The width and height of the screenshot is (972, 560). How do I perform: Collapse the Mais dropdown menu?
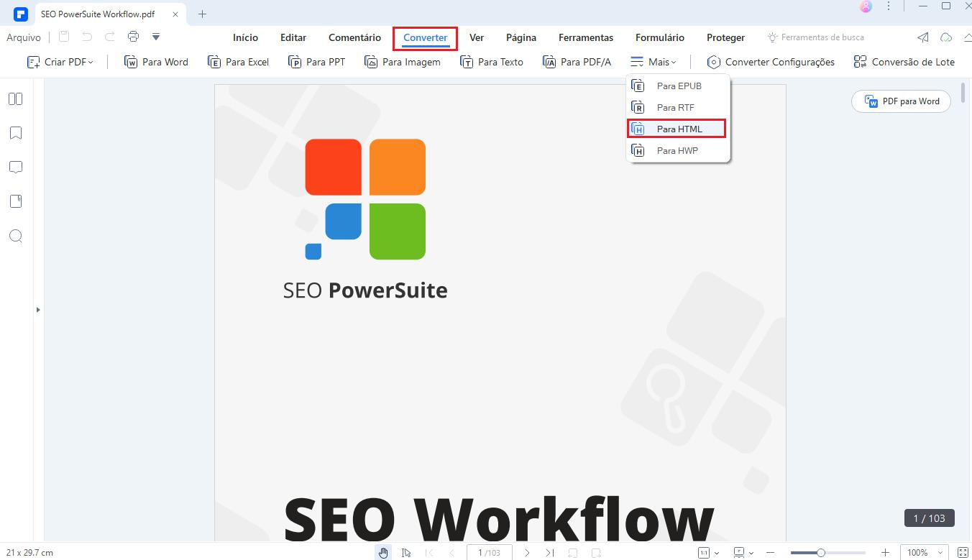tap(653, 62)
